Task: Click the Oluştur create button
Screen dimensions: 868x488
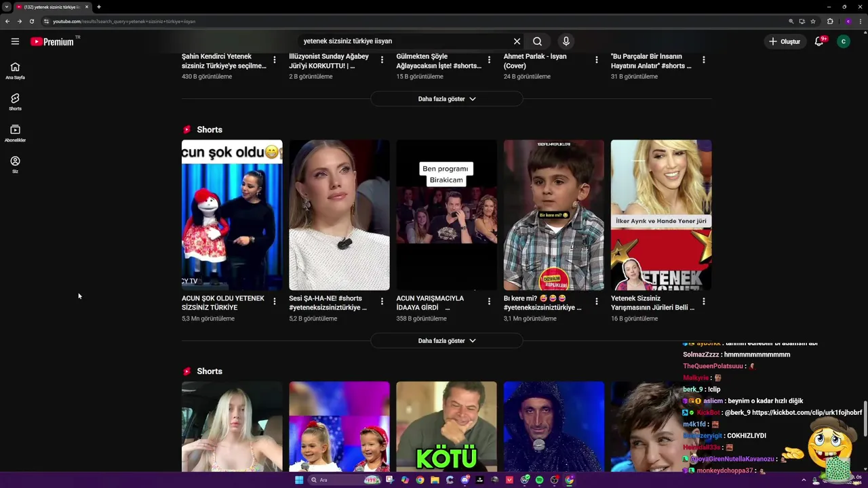Action: pos(784,41)
